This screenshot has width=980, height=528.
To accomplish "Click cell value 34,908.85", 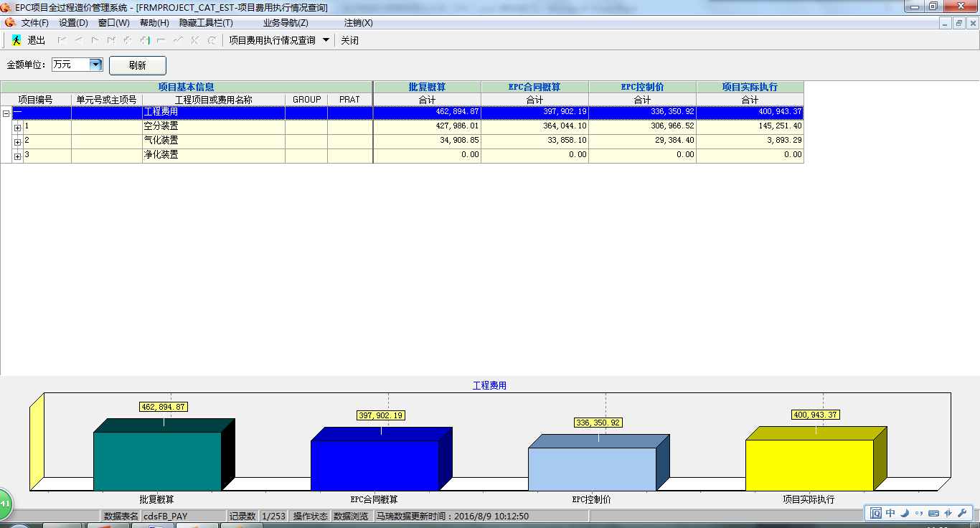I will pos(459,141).
